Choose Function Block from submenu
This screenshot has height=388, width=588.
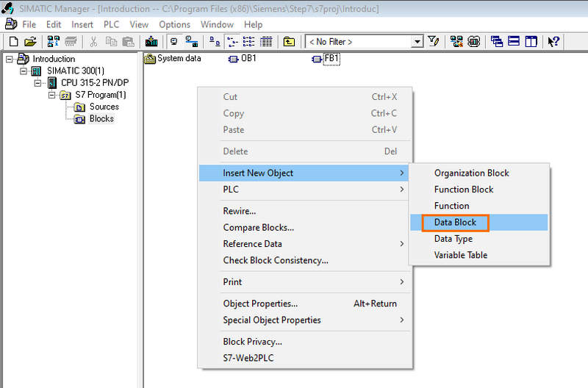[x=479, y=190]
